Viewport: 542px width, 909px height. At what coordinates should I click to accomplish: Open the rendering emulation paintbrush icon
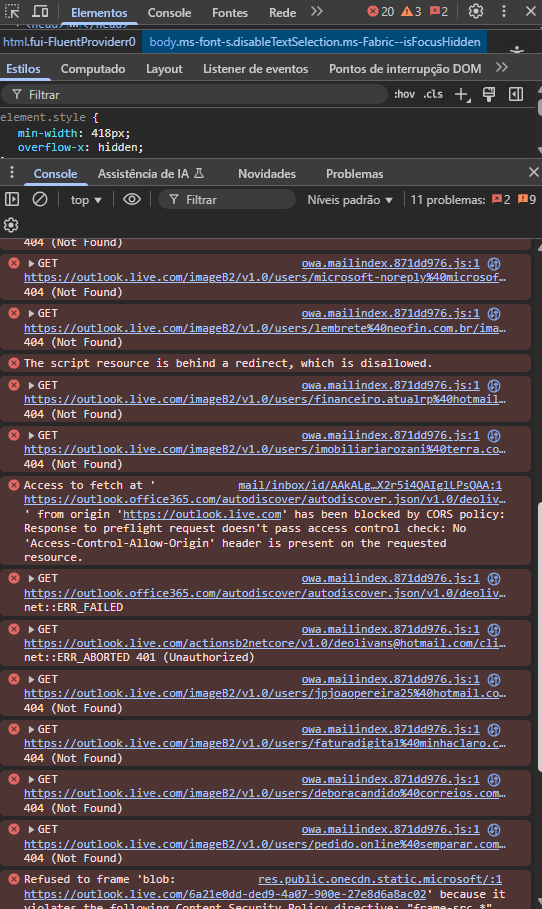(x=489, y=94)
